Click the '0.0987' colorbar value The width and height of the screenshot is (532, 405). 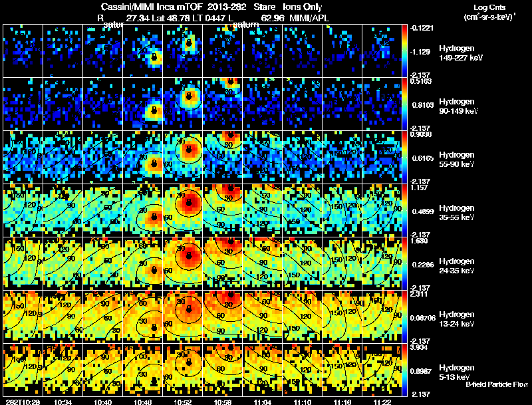click(x=422, y=371)
